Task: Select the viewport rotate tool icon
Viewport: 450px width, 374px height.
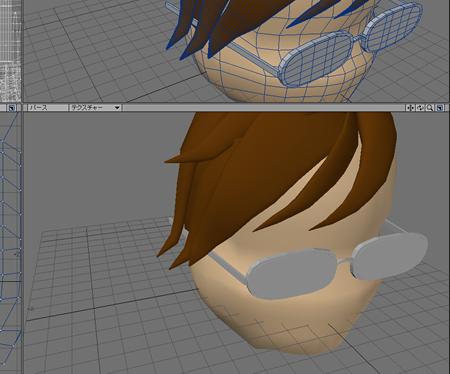Action: pyautogui.click(x=420, y=108)
